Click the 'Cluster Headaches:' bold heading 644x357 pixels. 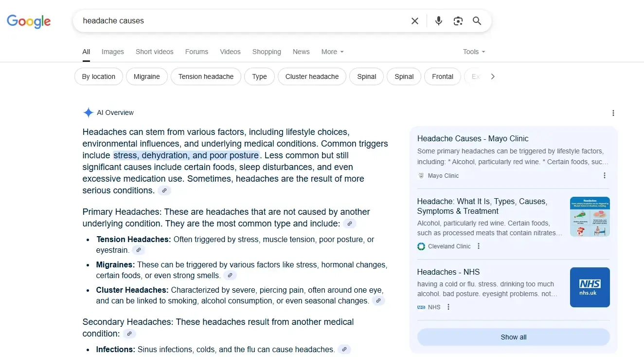[x=132, y=290]
